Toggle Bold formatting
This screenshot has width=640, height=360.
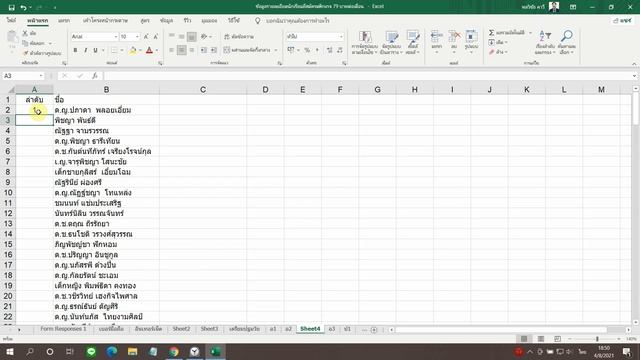pyautogui.click(x=75, y=50)
